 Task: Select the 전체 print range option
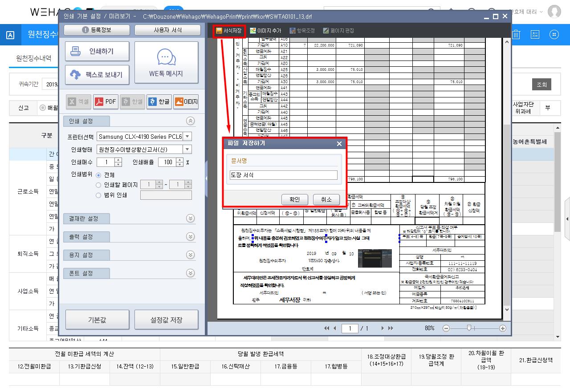coord(98,175)
